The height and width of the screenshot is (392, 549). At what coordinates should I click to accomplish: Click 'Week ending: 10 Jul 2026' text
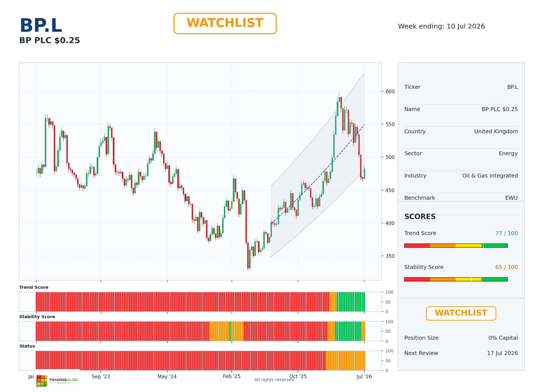pos(441,26)
